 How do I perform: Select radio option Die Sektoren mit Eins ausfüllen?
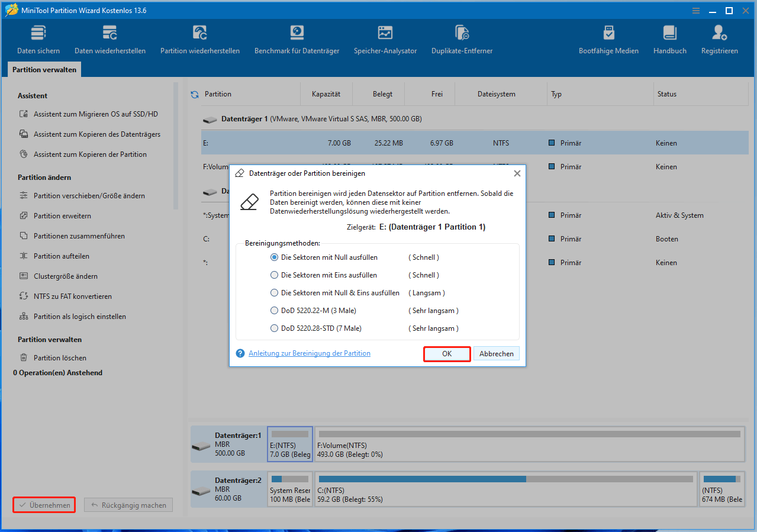(274, 275)
